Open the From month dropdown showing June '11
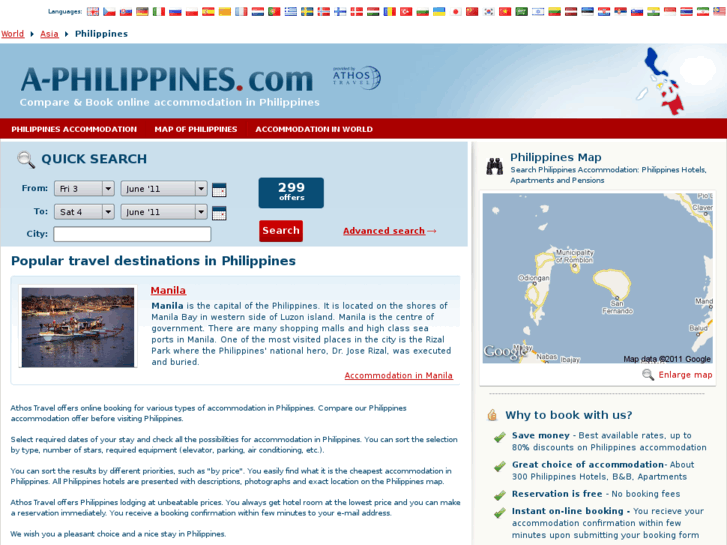 pyautogui.click(x=164, y=189)
